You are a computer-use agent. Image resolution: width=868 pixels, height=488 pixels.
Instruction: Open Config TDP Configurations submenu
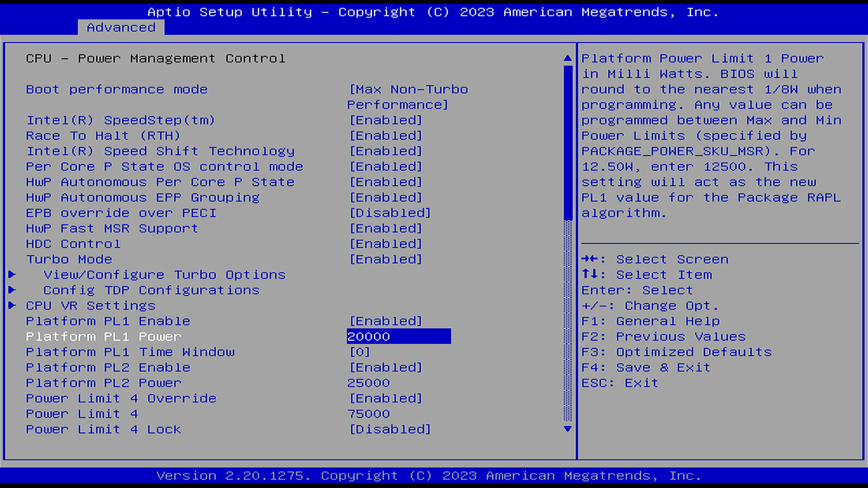[x=151, y=290]
